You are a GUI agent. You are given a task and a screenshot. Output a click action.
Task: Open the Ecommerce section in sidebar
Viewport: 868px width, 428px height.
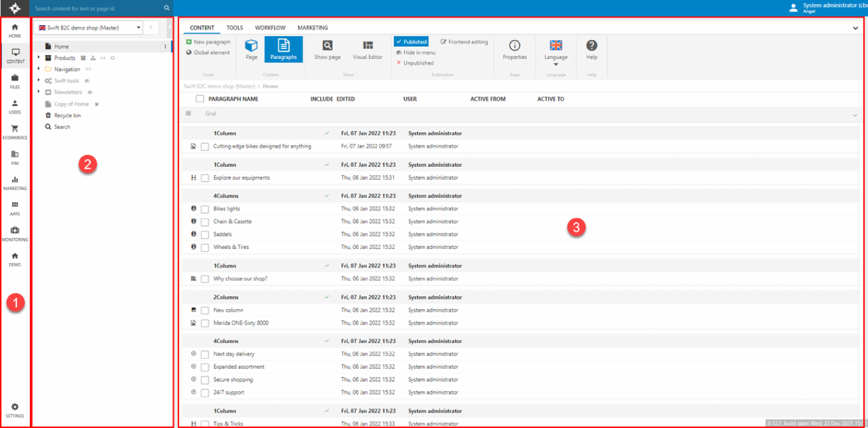pos(15,132)
